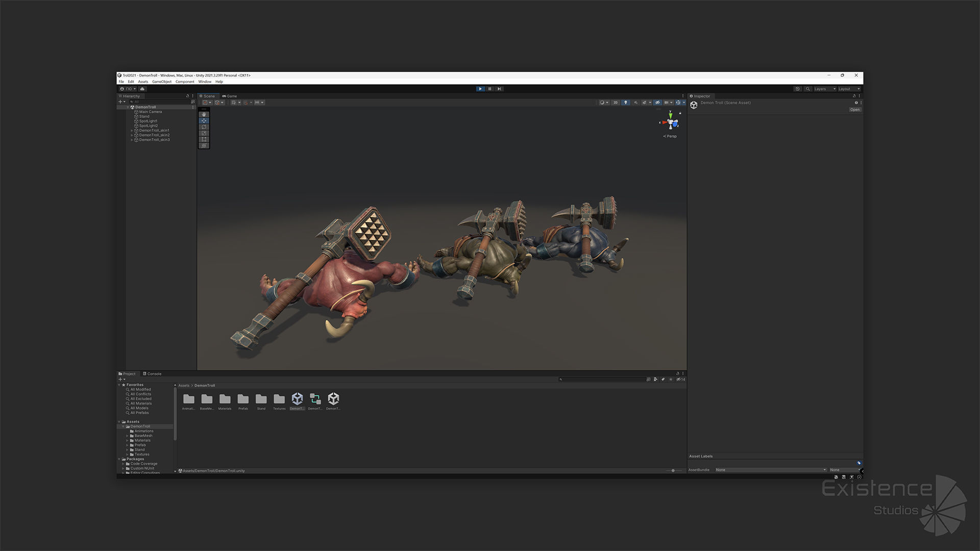Lock the Inspector panel
Screen dimensions: 980x551
coord(854,96)
